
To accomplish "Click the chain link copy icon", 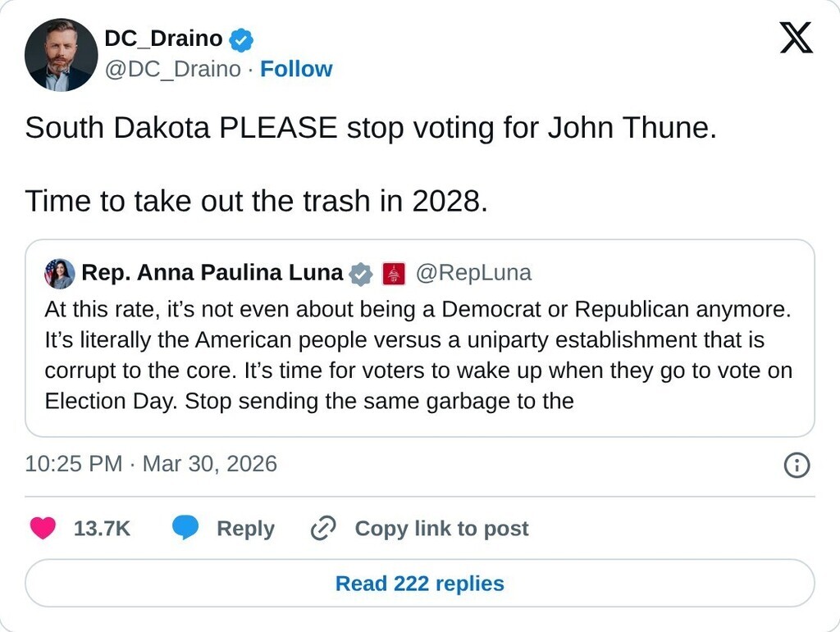I will click(323, 530).
